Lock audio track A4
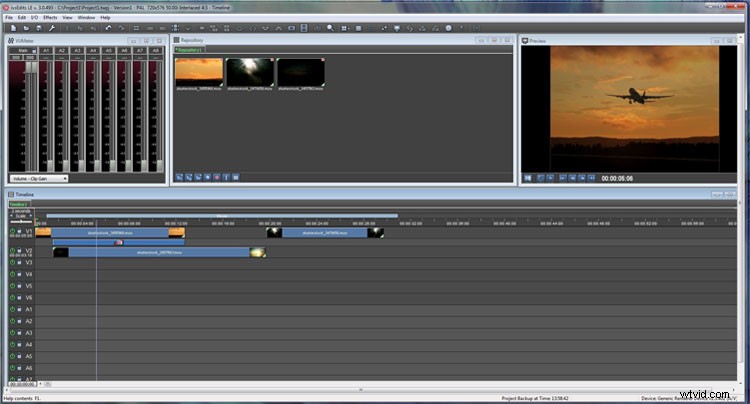This screenshot has height=404, width=750. click(x=20, y=344)
